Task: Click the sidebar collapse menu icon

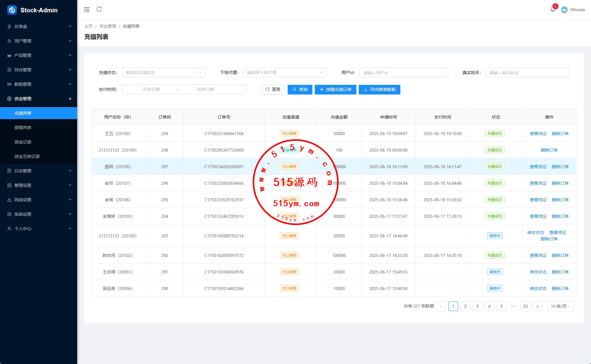Action: coord(87,10)
